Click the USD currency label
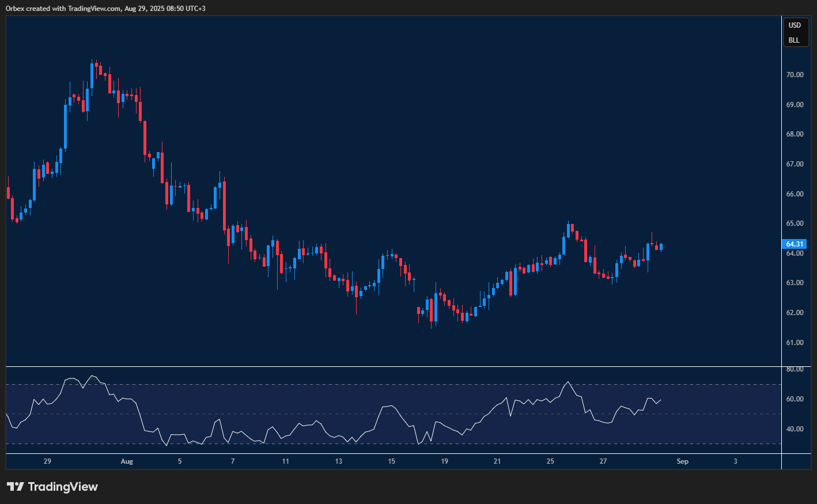817x504 pixels. 795,25
